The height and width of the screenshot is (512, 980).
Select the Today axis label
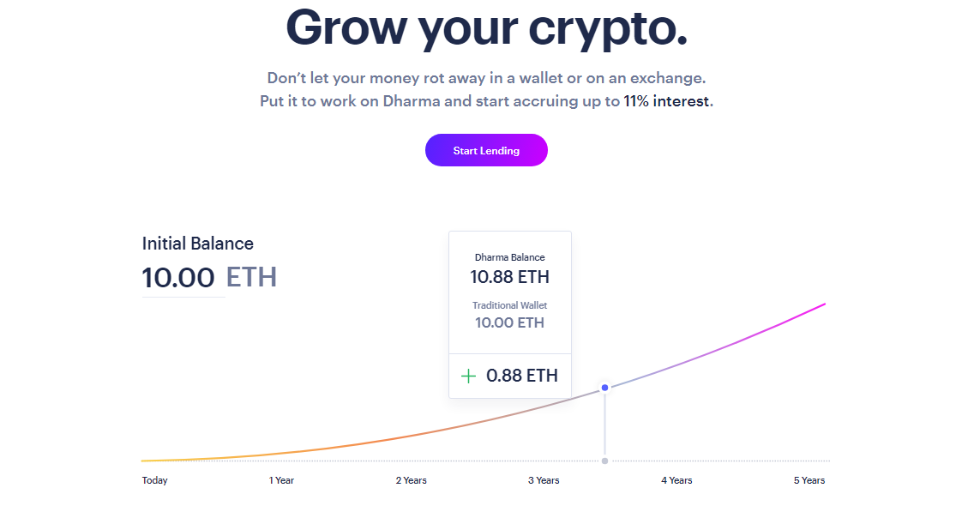point(154,480)
